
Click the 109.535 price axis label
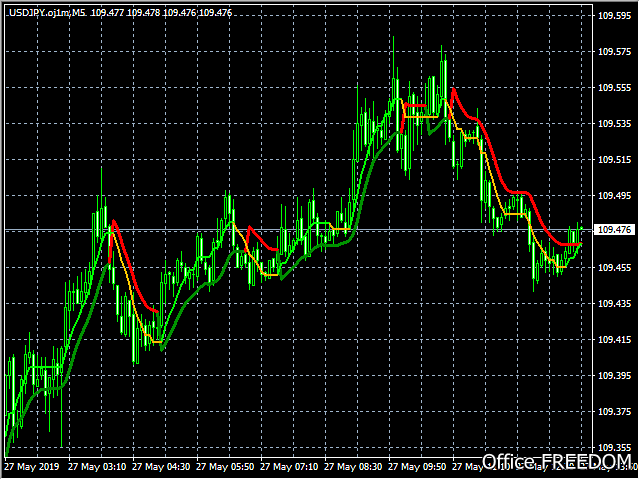614,124
